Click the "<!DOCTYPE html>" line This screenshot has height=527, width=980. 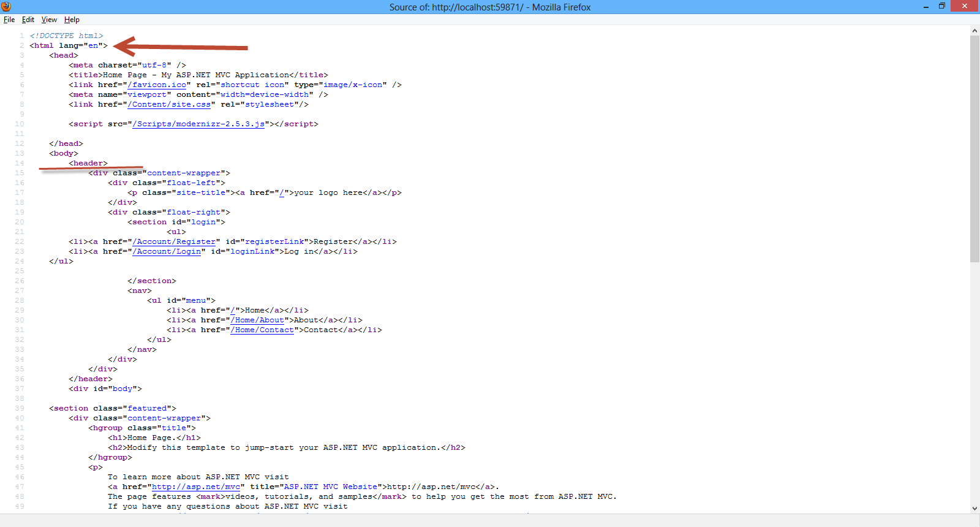pos(66,36)
